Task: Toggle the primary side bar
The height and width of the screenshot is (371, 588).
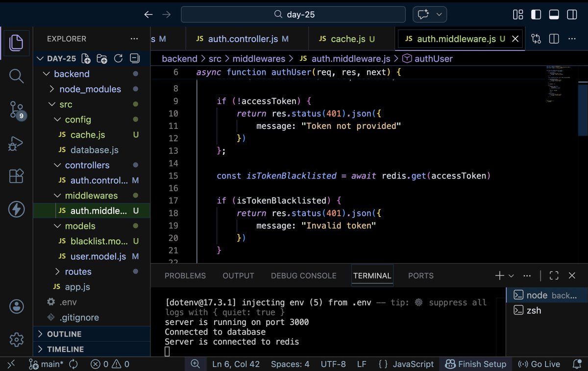Action: point(536,15)
